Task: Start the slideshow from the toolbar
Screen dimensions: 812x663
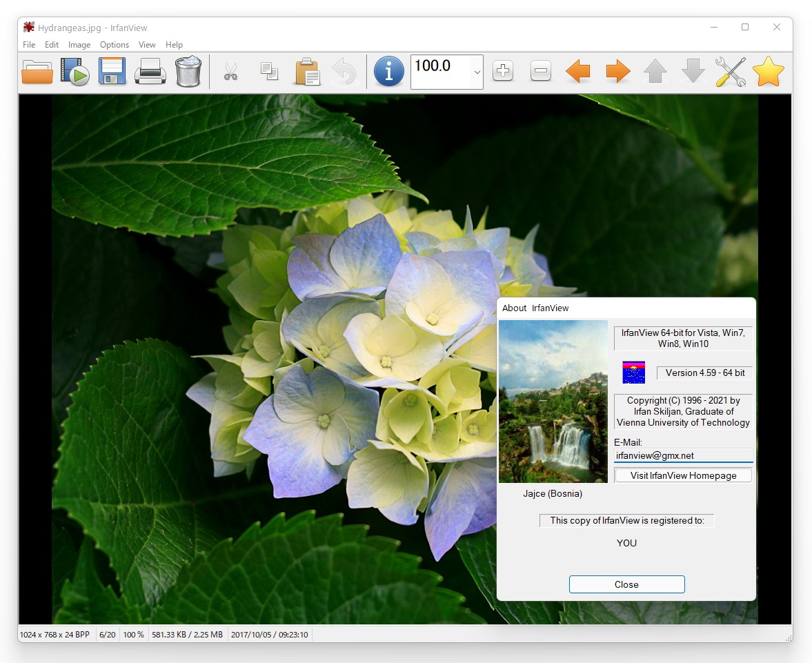Action: tap(75, 71)
